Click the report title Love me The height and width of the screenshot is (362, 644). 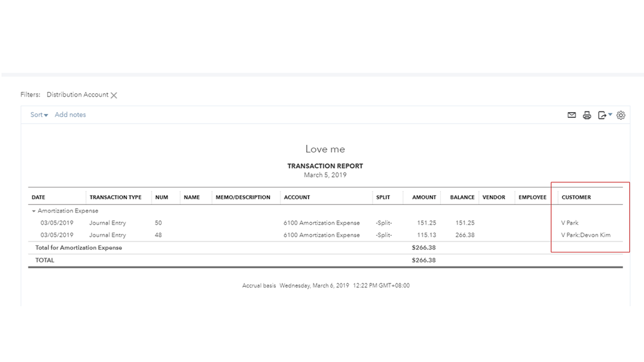pyautogui.click(x=325, y=149)
